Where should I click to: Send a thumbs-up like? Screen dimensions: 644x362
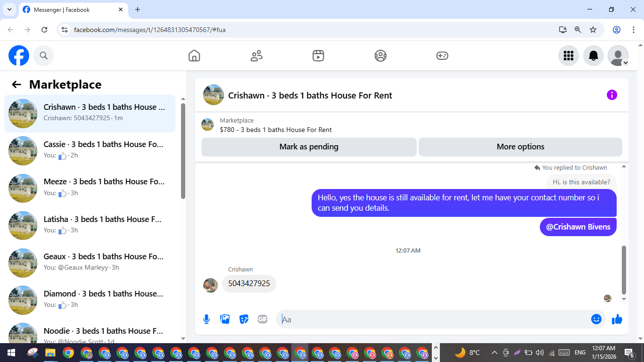point(617,319)
